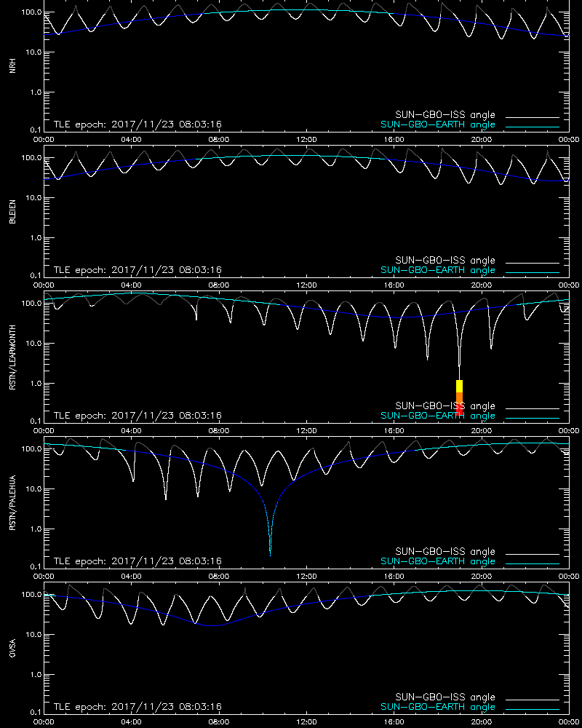Click the 0.1 y-axis value in LEARMONTH panel
582x728 pixels.
(x=35, y=421)
